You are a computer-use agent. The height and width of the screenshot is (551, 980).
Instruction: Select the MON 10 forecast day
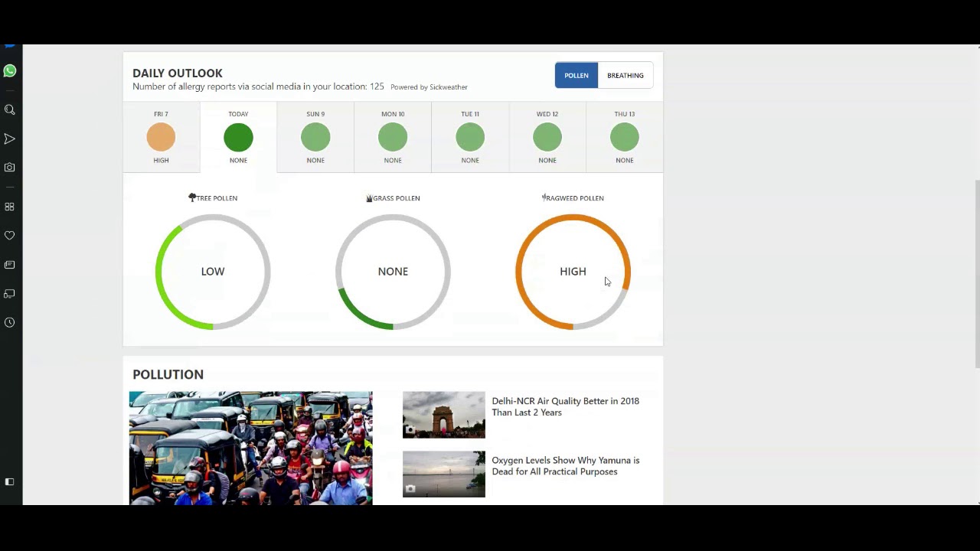coord(393,137)
